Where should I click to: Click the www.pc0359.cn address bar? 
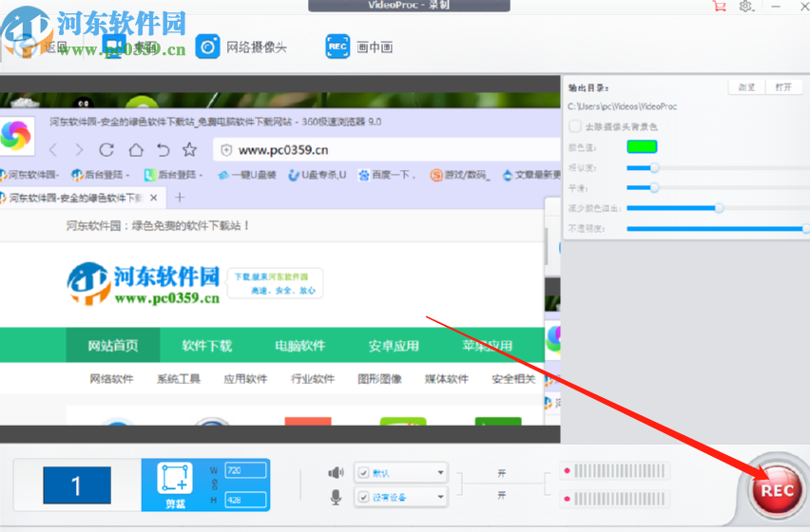(x=386, y=150)
